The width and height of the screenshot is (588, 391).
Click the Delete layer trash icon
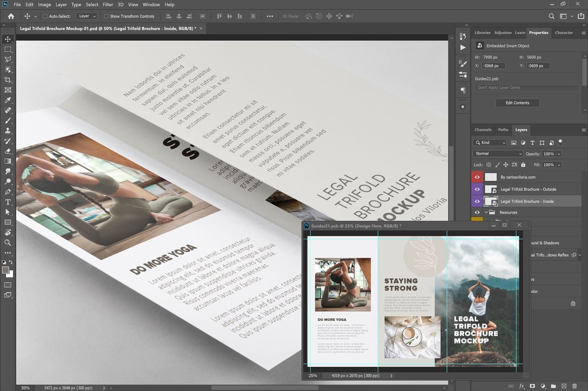pyautogui.click(x=575, y=386)
